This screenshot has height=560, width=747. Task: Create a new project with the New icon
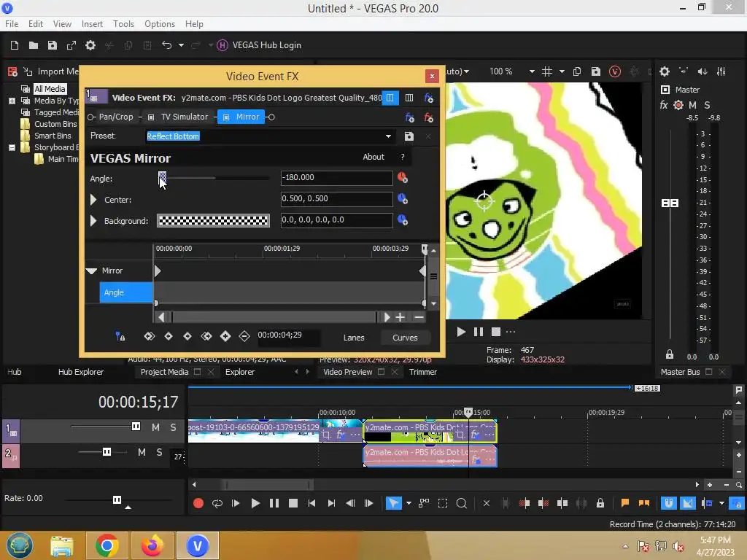(15, 45)
